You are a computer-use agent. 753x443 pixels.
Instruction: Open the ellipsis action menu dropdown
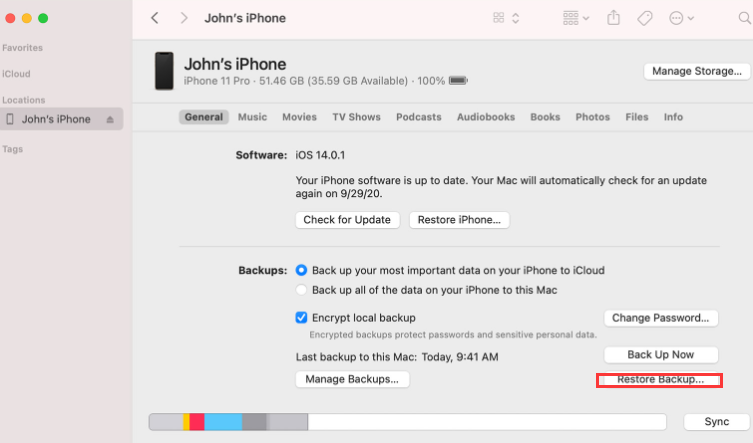point(682,18)
